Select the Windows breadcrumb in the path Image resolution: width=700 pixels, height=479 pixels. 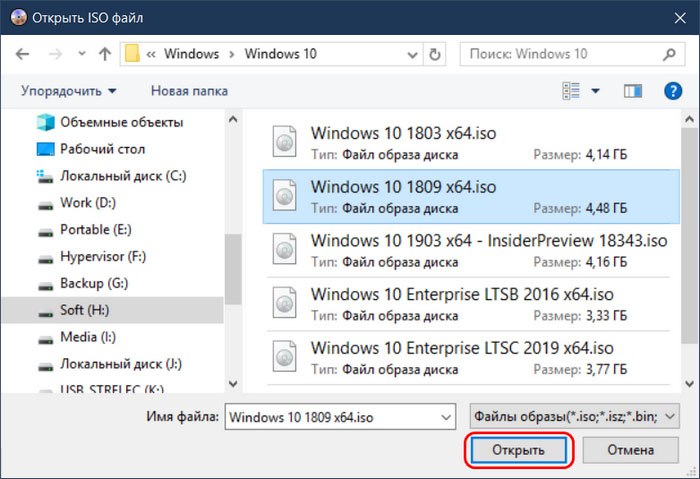coord(192,54)
